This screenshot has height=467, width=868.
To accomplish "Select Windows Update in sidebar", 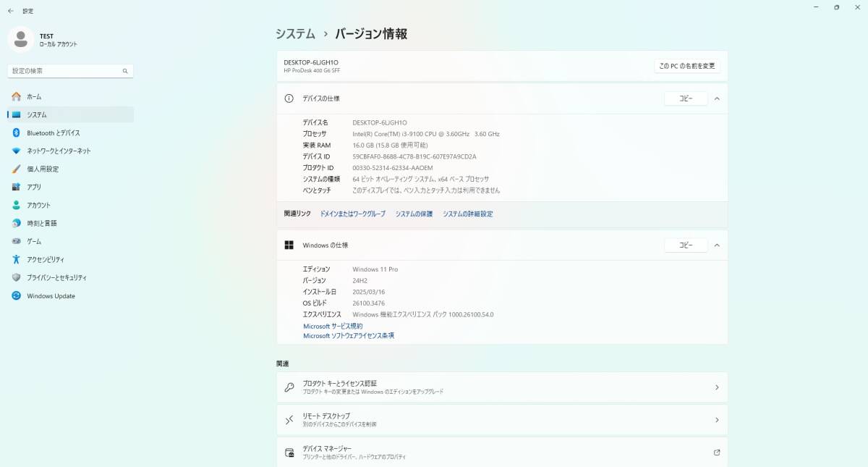I will click(x=70, y=295).
